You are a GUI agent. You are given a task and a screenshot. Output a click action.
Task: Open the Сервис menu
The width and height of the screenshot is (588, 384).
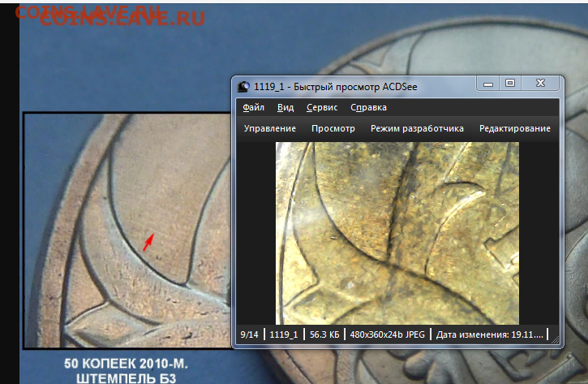coord(322,107)
